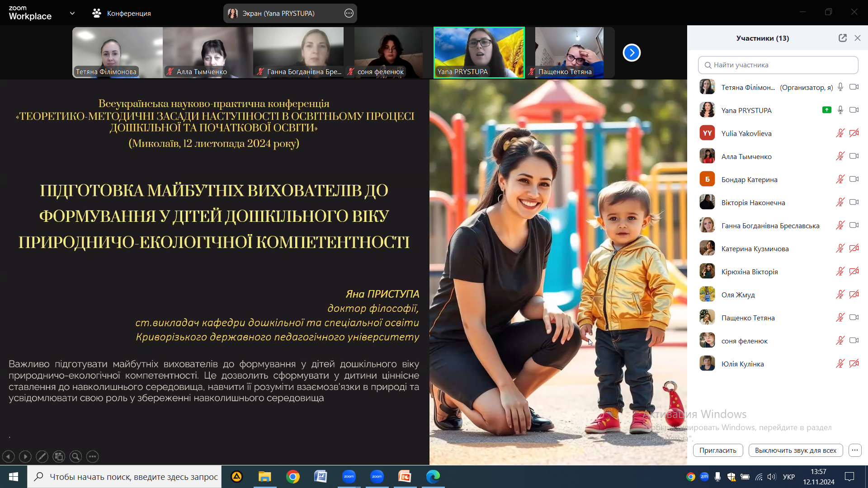
Task: Open more slideshow options ellipsis
Action: tap(92, 457)
